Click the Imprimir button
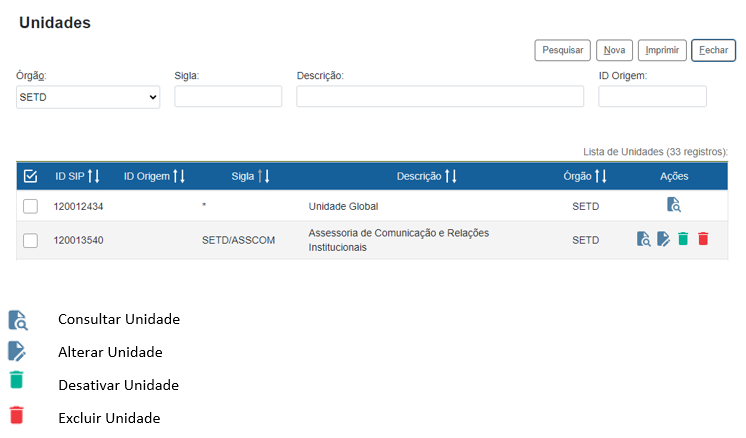The height and width of the screenshot is (438, 746). [x=662, y=50]
